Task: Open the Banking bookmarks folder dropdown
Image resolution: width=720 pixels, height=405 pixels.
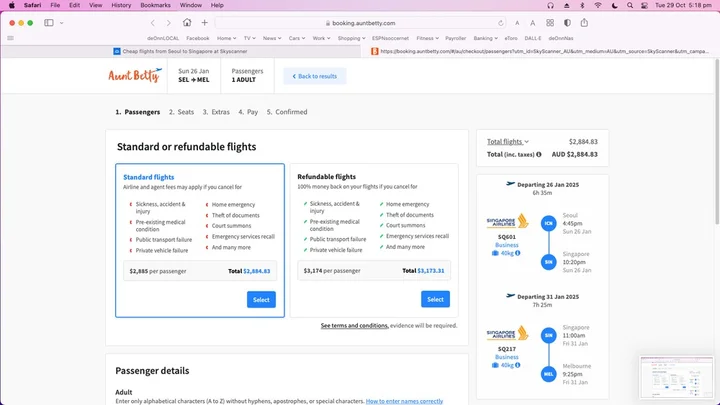Action: (486, 38)
